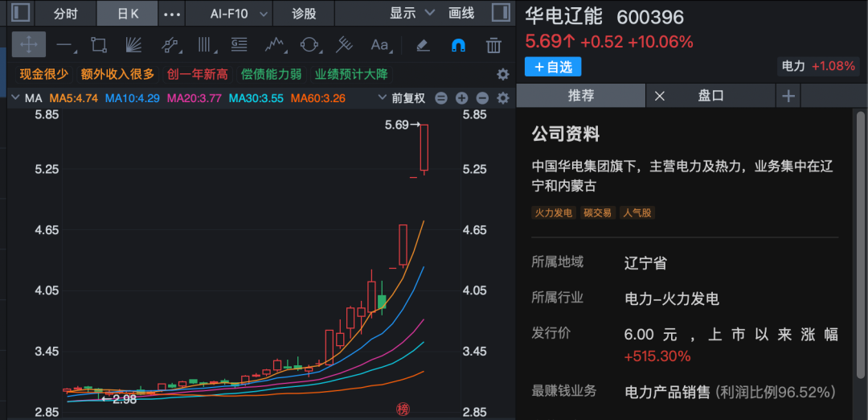Open the 推荐 tab
Image resolution: width=868 pixels, height=420 pixels.
581,96
